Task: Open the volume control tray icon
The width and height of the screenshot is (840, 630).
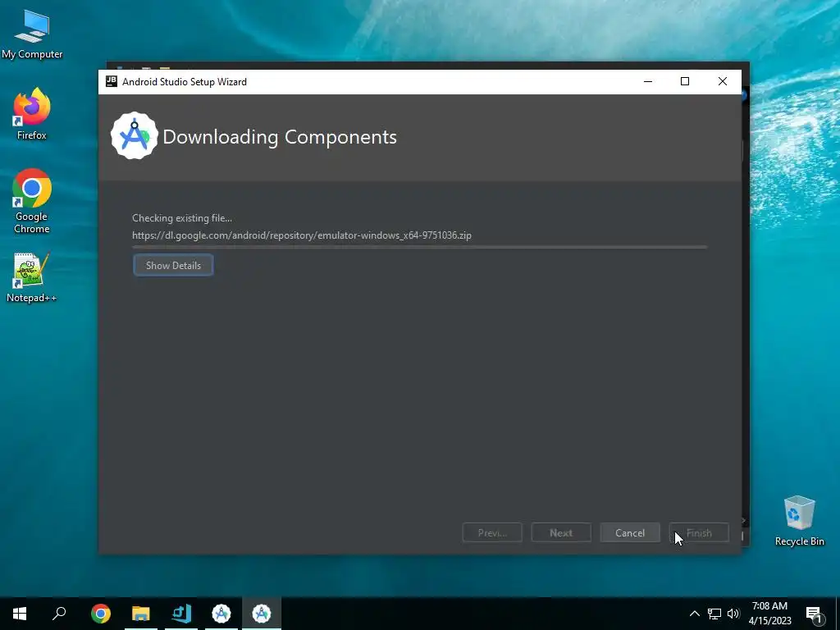Action: click(x=733, y=614)
